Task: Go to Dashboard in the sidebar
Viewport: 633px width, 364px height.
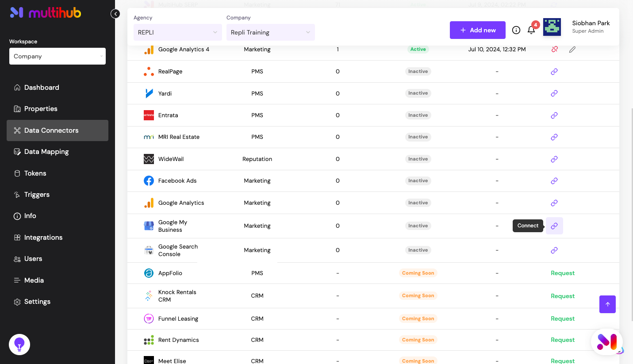Action: 58,88
